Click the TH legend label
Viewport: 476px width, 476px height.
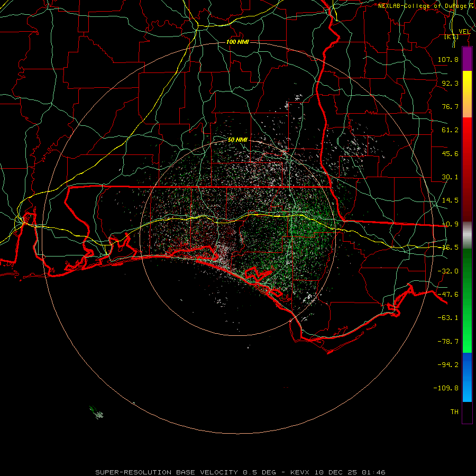tap(454, 412)
